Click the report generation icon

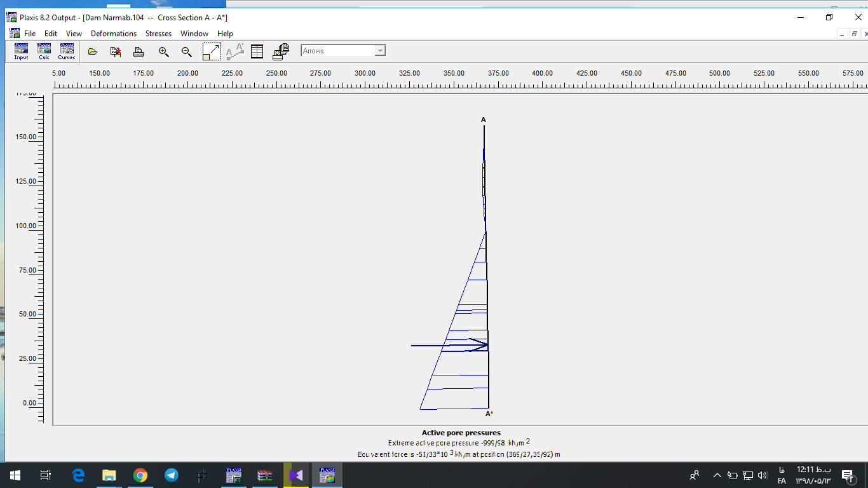(281, 51)
